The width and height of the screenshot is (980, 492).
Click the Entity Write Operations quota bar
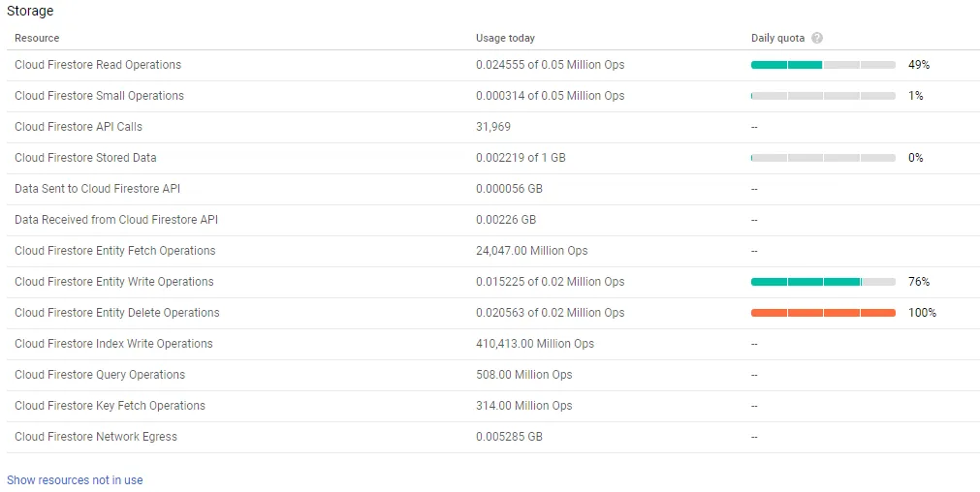click(823, 282)
